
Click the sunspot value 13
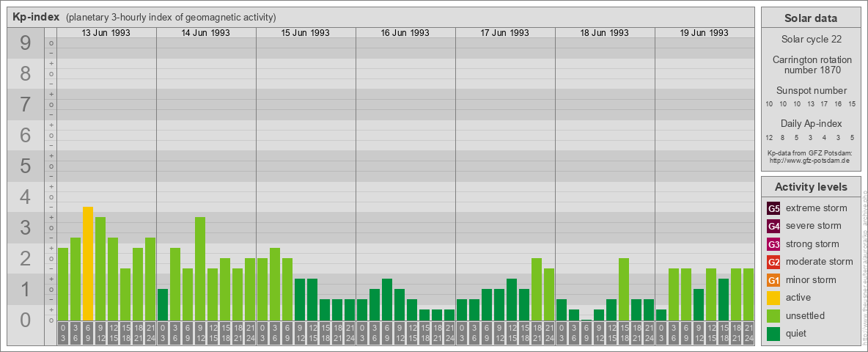click(x=810, y=104)
